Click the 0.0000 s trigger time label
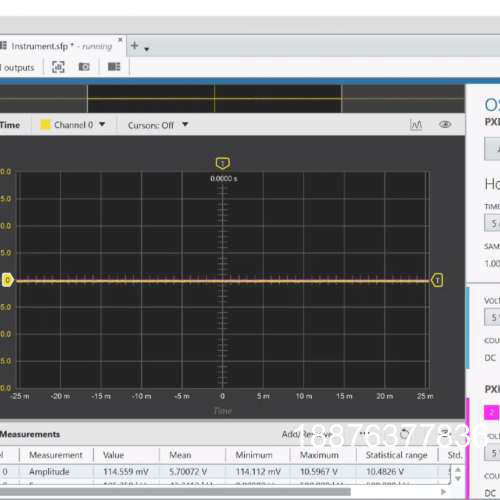The height and width of the screenshot is (500, 500). pos(224,179)
